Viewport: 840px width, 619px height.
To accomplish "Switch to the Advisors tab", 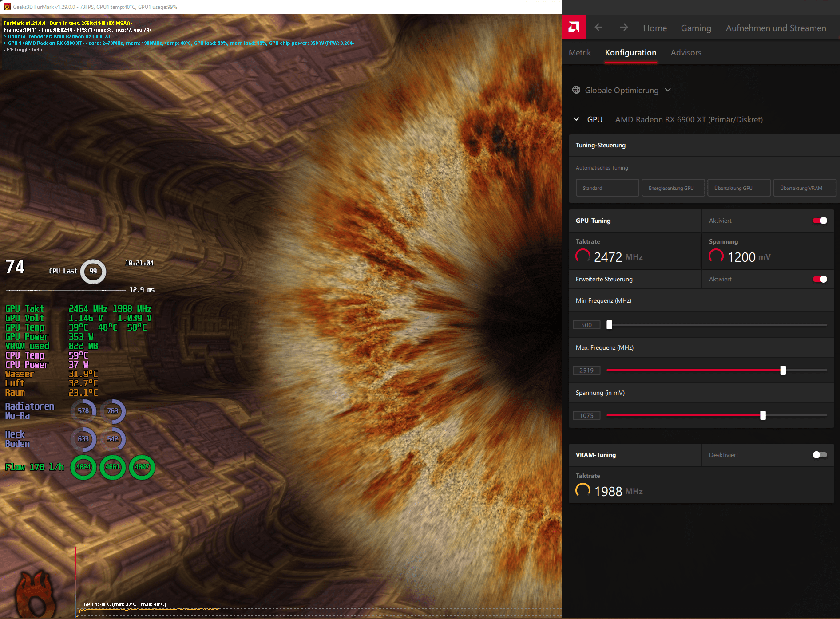I will [685, 52].
